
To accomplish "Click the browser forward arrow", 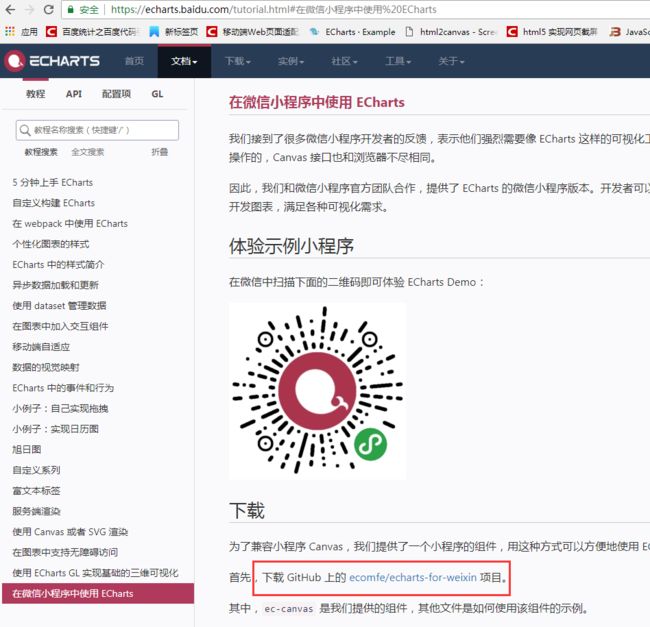I will [29, 9].
